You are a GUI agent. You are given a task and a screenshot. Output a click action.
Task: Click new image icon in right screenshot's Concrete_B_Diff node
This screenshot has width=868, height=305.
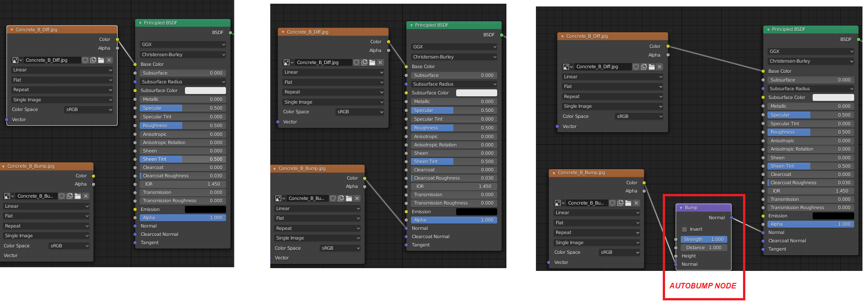coord(644,67)
